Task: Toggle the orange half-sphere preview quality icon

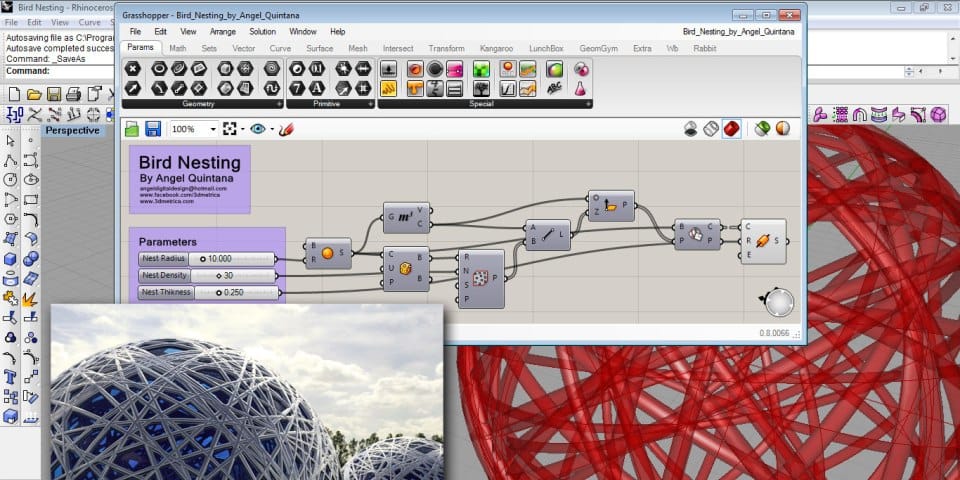Action: tap(782, 129)
